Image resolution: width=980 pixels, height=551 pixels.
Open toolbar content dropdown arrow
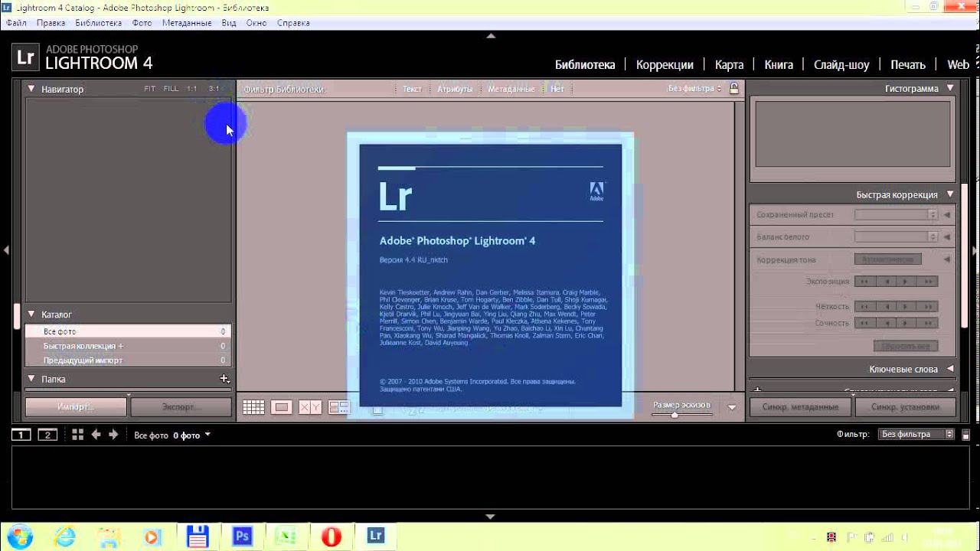click(732, 408)
